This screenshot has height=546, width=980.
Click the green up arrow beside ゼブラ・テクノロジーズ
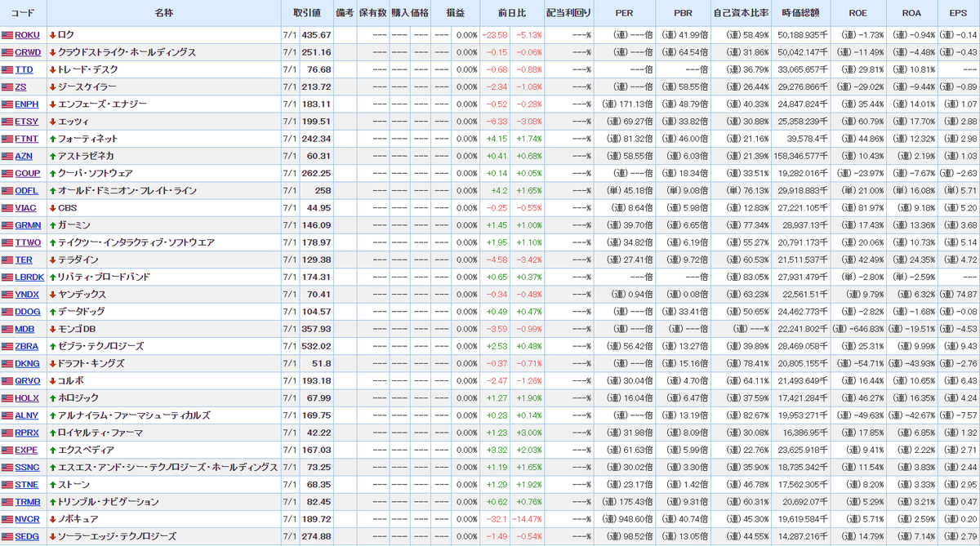click(x=53, y=346)
